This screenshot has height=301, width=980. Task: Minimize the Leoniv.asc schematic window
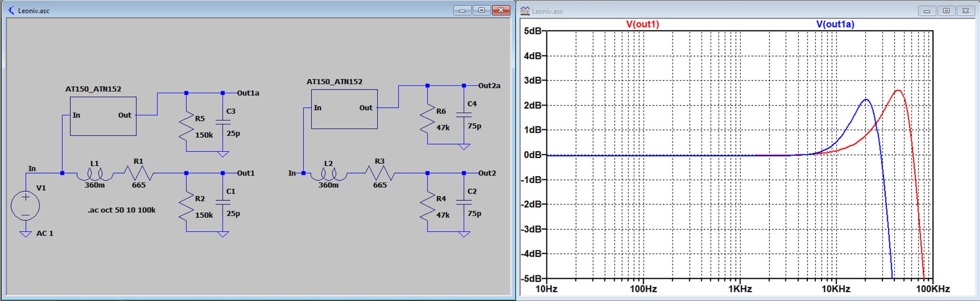(x=462, y=11)
